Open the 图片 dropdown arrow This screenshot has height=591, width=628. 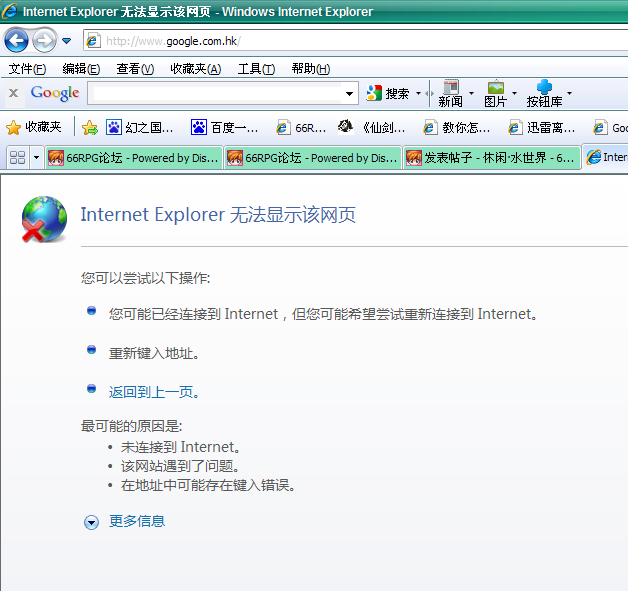[x=515, y=93]
